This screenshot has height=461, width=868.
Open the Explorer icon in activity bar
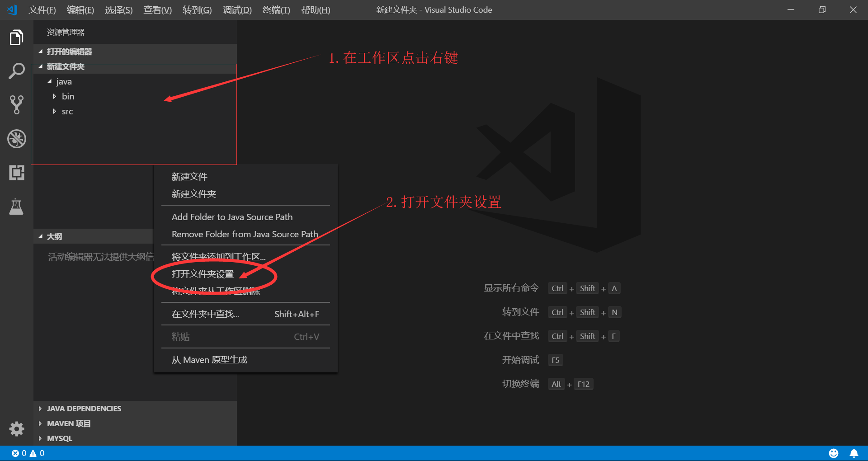tap(16, 37)
